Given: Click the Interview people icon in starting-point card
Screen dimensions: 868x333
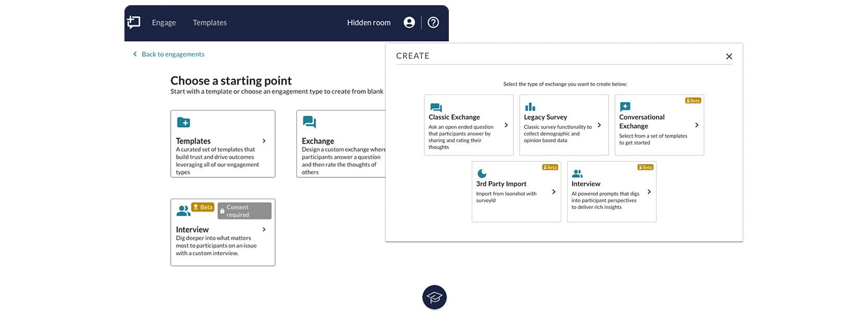Looking at the screenshot, I should (x=183, y=211).
